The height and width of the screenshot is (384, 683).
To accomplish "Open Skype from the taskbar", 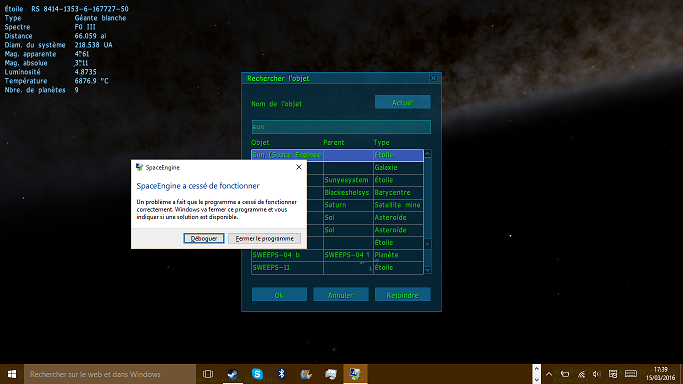I will (257, 374).
